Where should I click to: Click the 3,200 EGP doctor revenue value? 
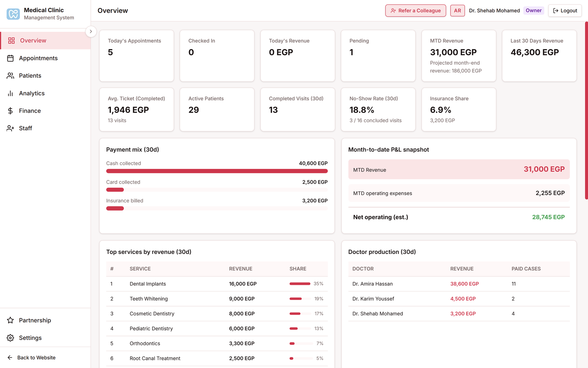[463, 314]
